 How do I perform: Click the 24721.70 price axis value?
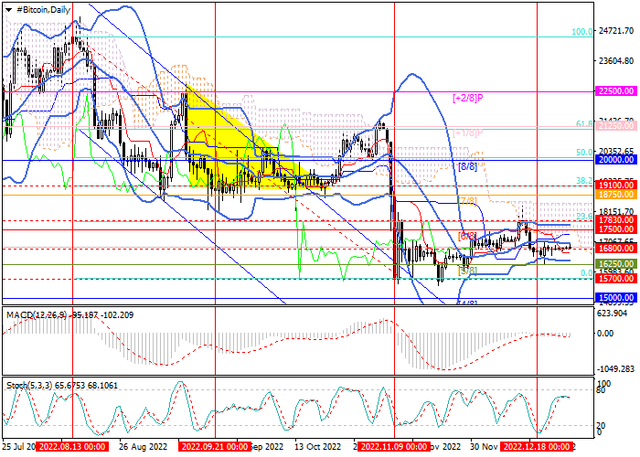[616, 31]
